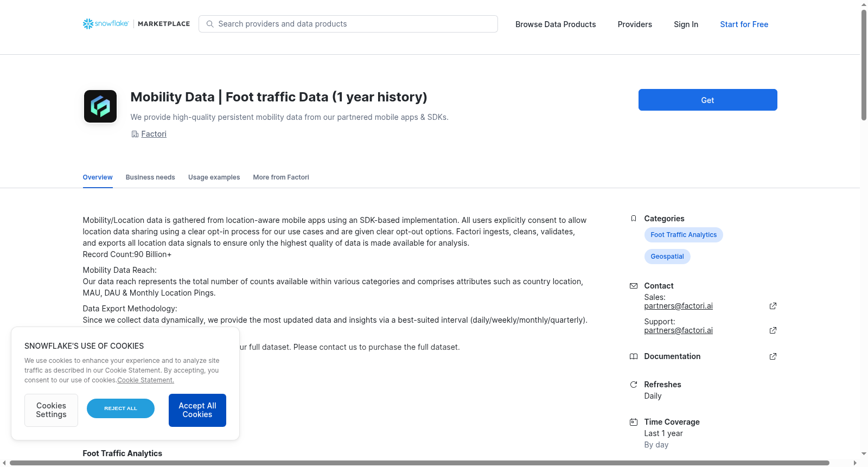Click the REJECT ALL cookies button
Screen dimensions: 868x467
[120, 408]
